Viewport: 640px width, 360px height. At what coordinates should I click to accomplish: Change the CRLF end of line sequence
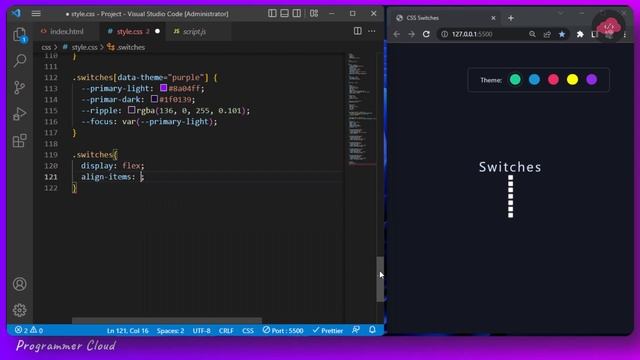click(x=226, y=331)
